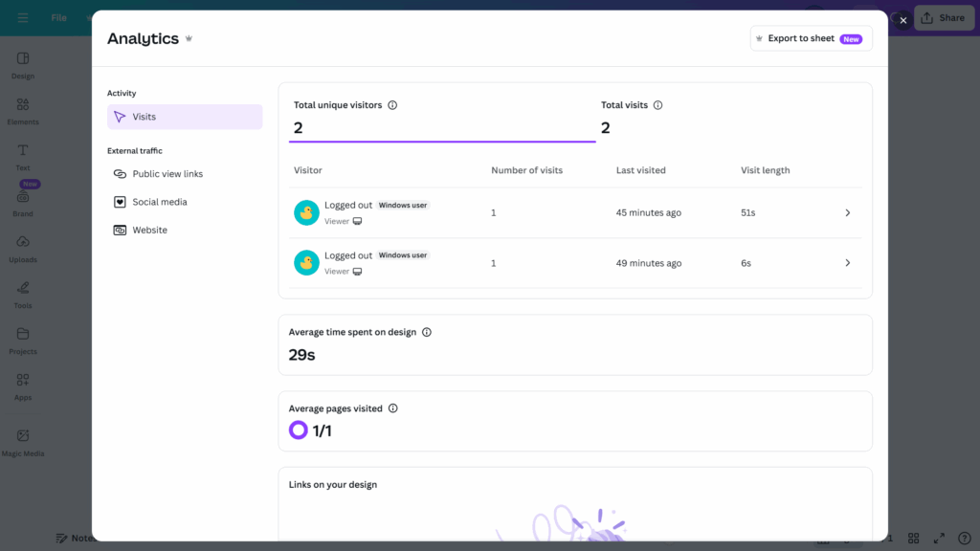Image resolution: width=980 pixels, height=551 pixels.
Task: Click info icon for Average pages visited
Action: (x=392, y=408)
